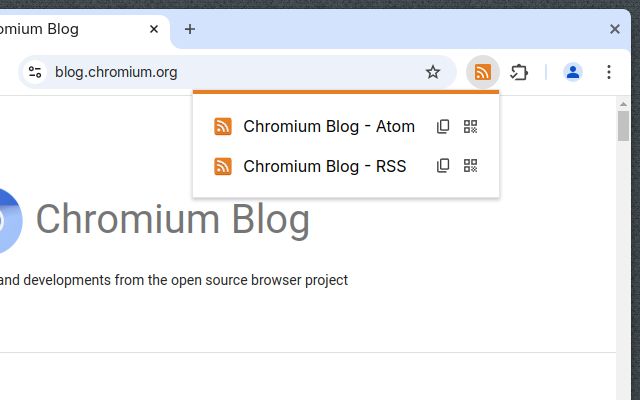640x400 pixels.
Task: Show QR code for the RSS feed
Action: [x=471, y=166]
